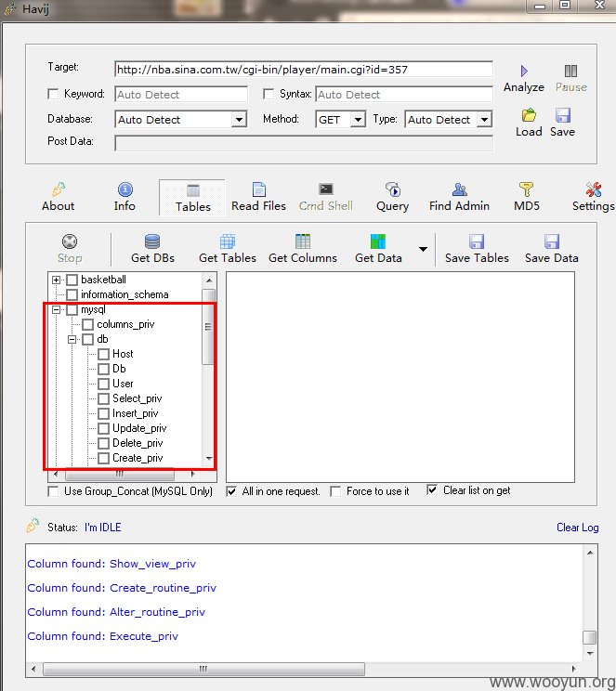Open the Settings tools icon
The height and width of the screenshot is (691, 616).
point(593,189)
